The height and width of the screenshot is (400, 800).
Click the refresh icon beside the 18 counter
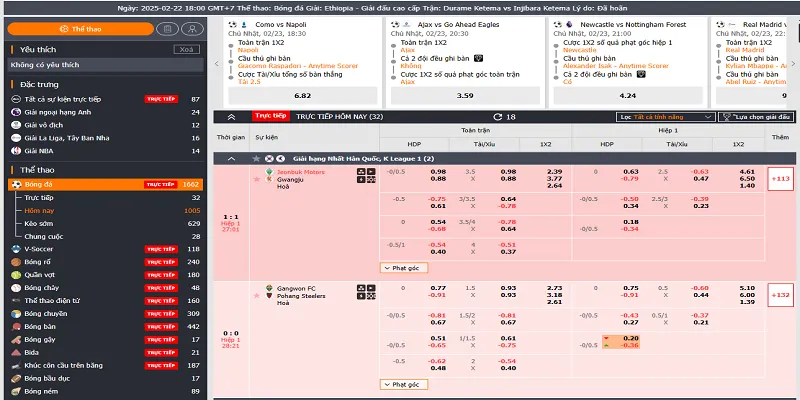click(x=496, y=117)
